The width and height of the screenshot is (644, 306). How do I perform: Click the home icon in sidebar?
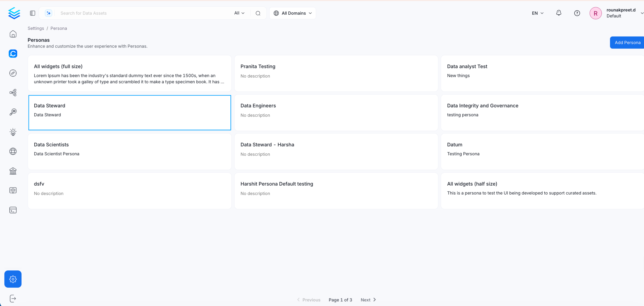click(x=13, y=34)
